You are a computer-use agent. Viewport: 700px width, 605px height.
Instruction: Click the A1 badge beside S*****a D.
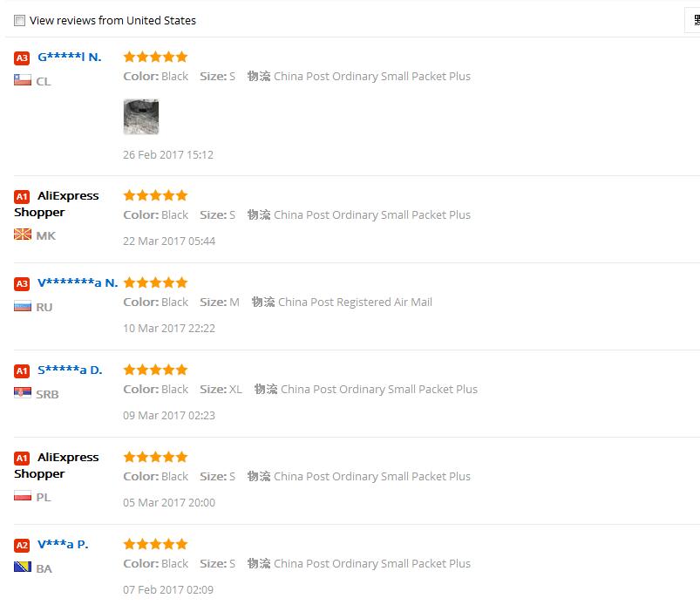(22, 370)
